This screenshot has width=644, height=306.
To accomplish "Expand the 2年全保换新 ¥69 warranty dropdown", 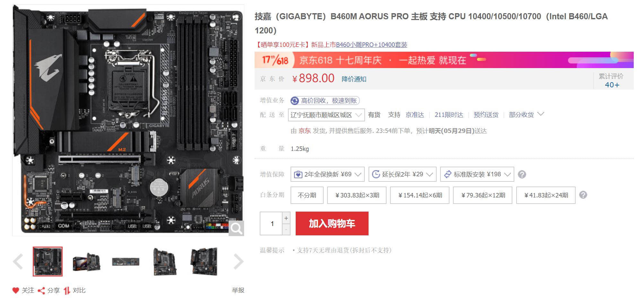I will (x=327, y=174).
